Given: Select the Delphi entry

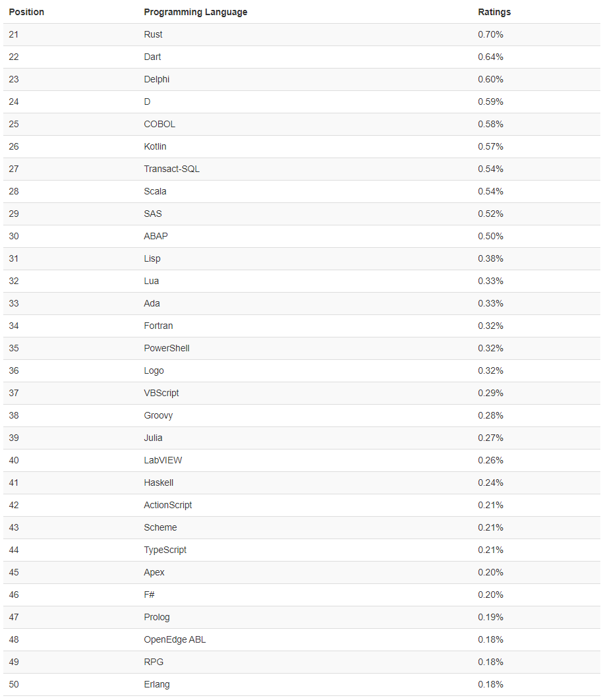Looking at the screenshot, I should pyautogui.click(x=157, y=79).
